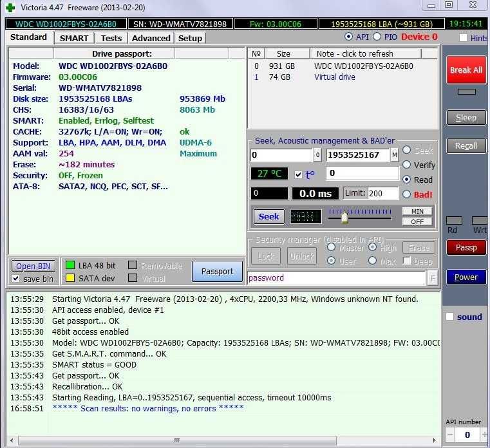490x448 pixels.
Task: Click the field right of t° showing 0
Action: tap(363, 173)
